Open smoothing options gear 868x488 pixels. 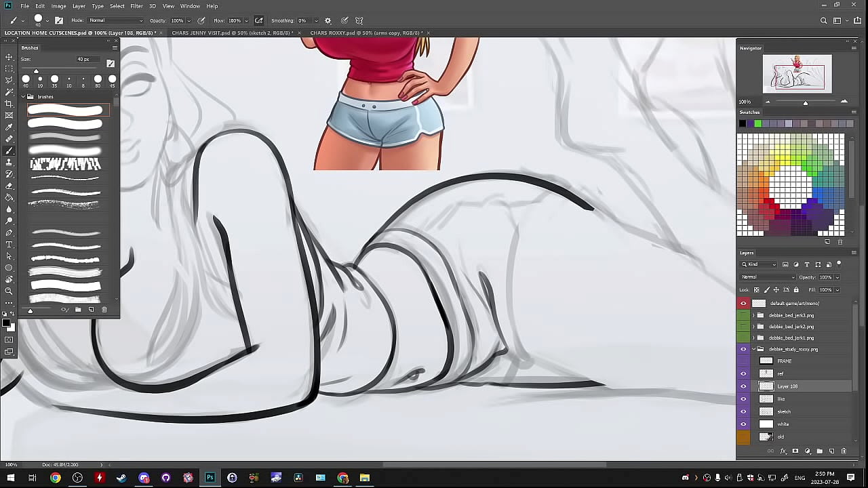(328, 20)
